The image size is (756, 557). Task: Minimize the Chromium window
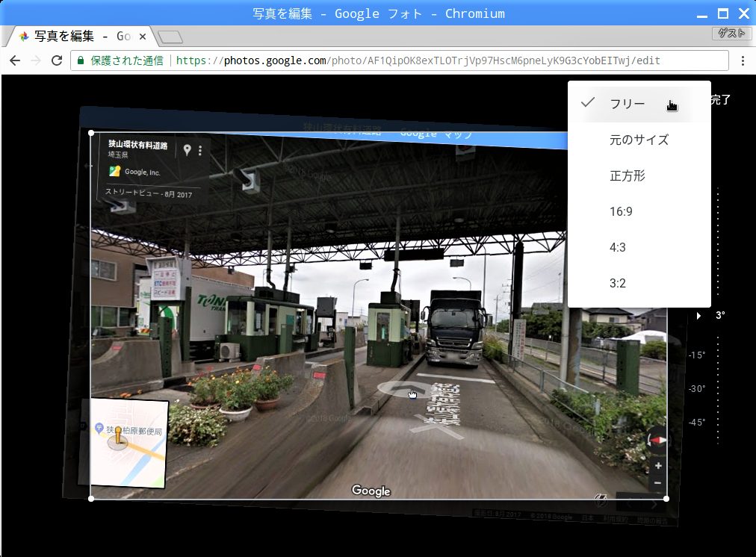(x=702, y=16)
